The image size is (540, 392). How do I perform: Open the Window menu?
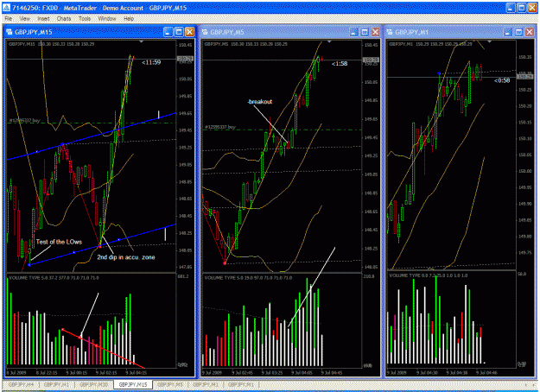[x=107, y=19]
